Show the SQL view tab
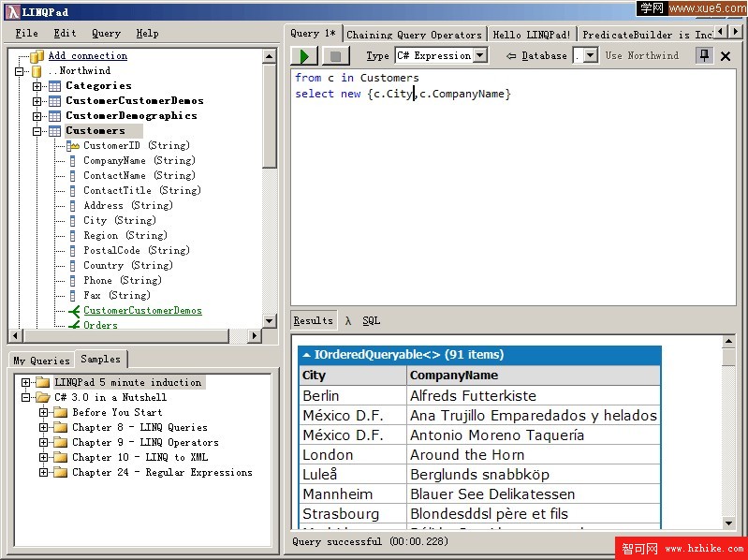 [x=371, y=321]
